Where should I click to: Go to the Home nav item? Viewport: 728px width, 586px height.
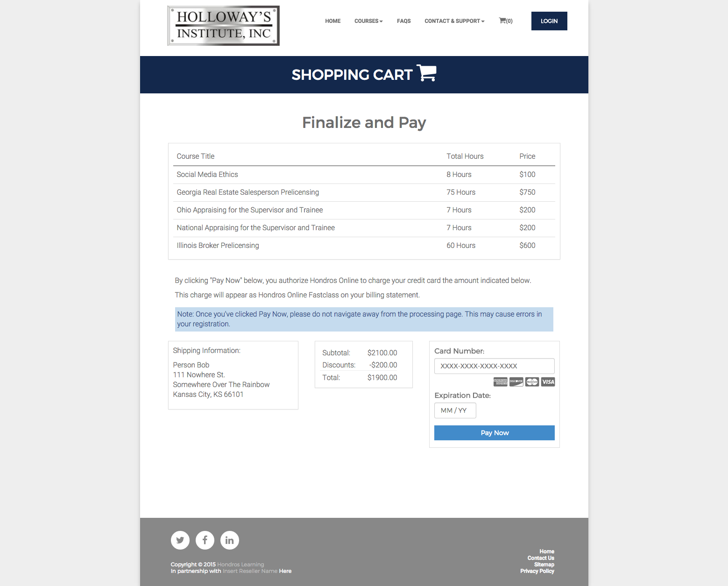click(333, 21)
